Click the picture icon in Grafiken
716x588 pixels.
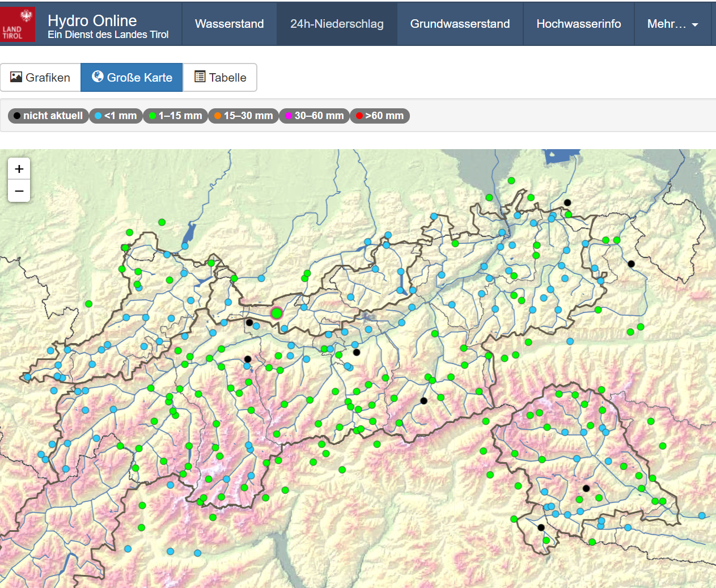coord(16,77)
